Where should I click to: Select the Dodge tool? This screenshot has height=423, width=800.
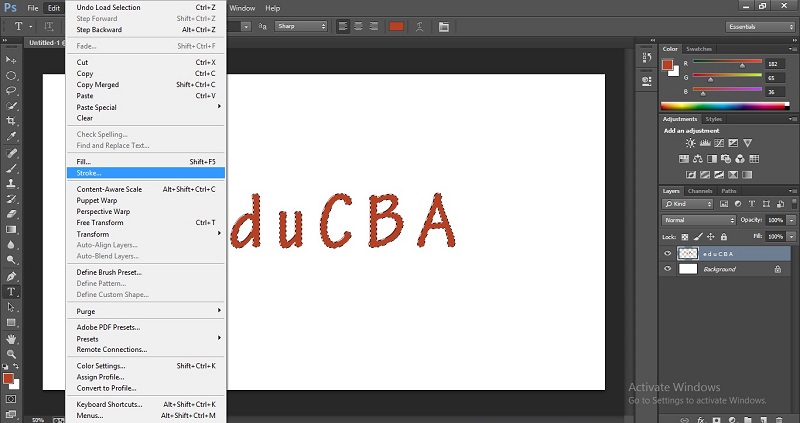pos(11,260)
